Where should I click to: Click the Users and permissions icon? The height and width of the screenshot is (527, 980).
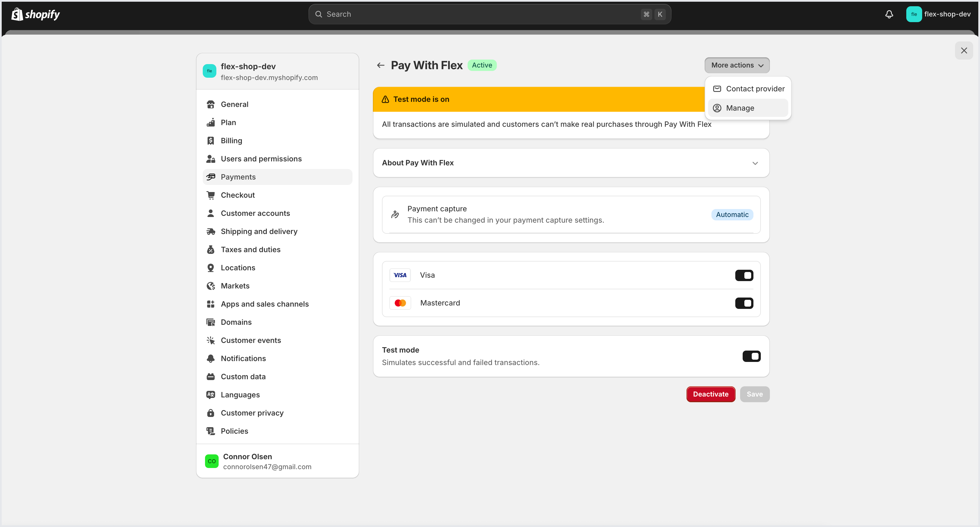pos(210,159)
